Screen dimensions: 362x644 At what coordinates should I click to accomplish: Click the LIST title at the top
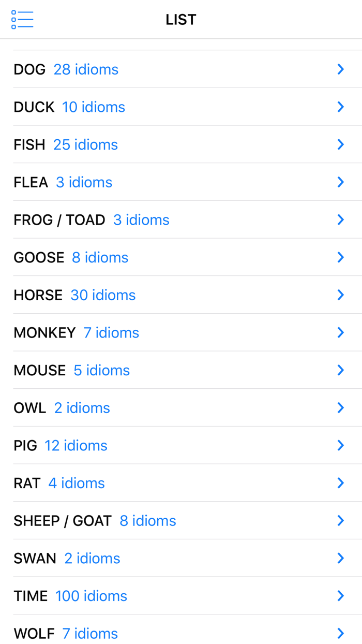(180, 19)
